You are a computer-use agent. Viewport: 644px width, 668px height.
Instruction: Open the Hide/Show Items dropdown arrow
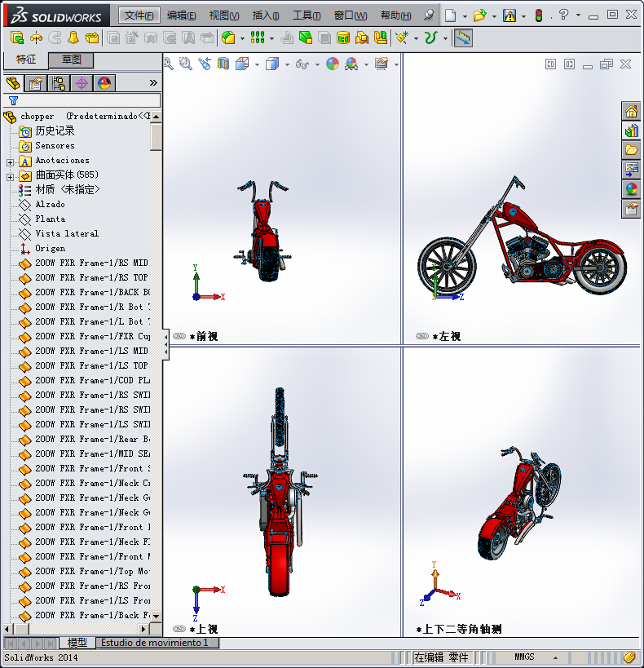click(x=317, y=64)
